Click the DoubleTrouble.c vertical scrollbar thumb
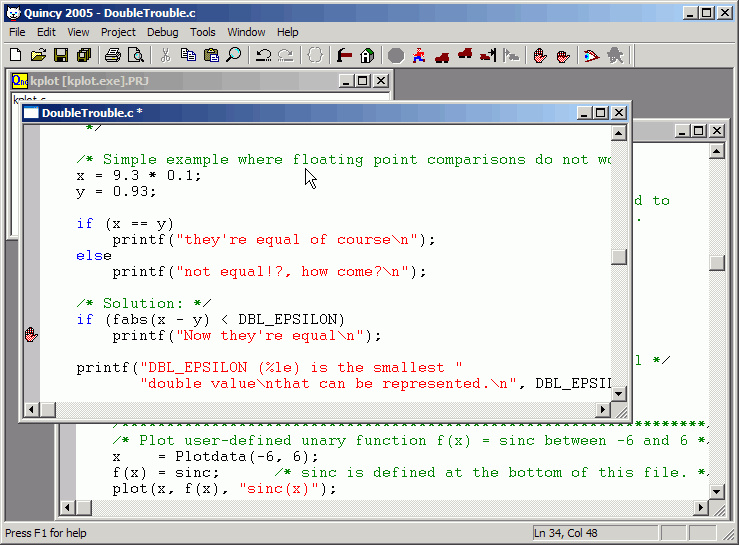Screen dimensions: 739x545 [x=619, y=257]
